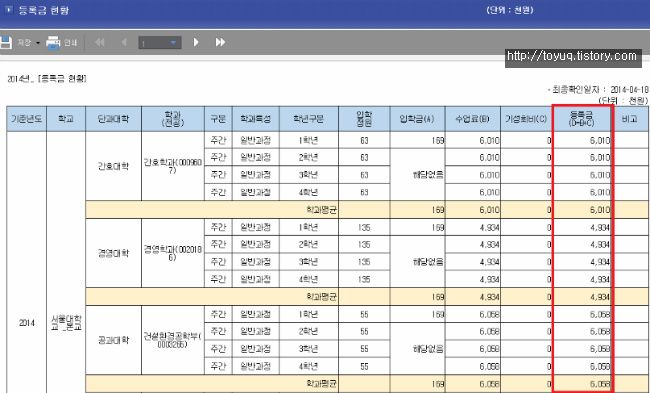This screenshot has width=650, height=393.
Task: Click the 해당없음 cell in the 건설환경공학부 rows
Action: pos(417,349)
